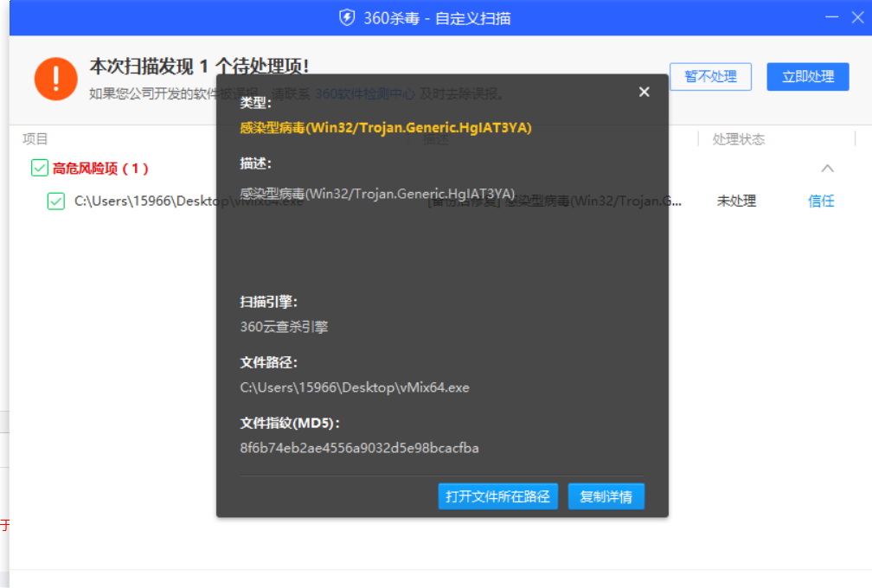Viewport: 872px width, 588px height.
Task: Click the 项目 column header
Action: click(x=35, y=139)
